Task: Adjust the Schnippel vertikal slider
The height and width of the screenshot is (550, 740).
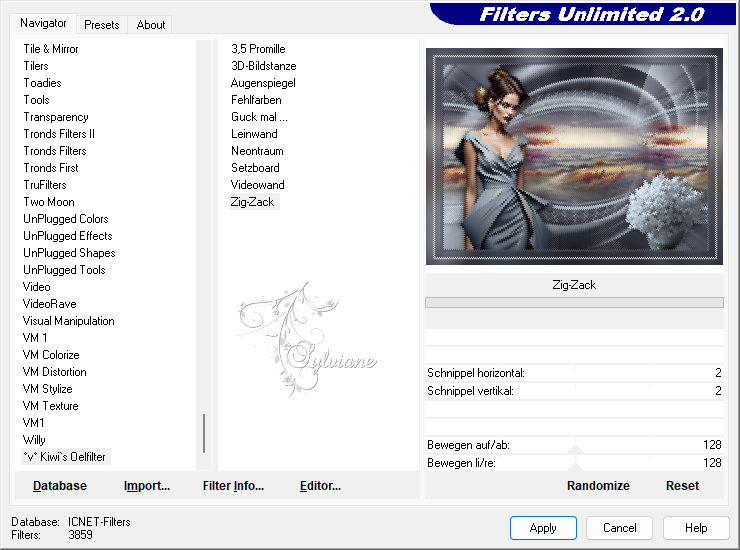Action: [574, 391]
